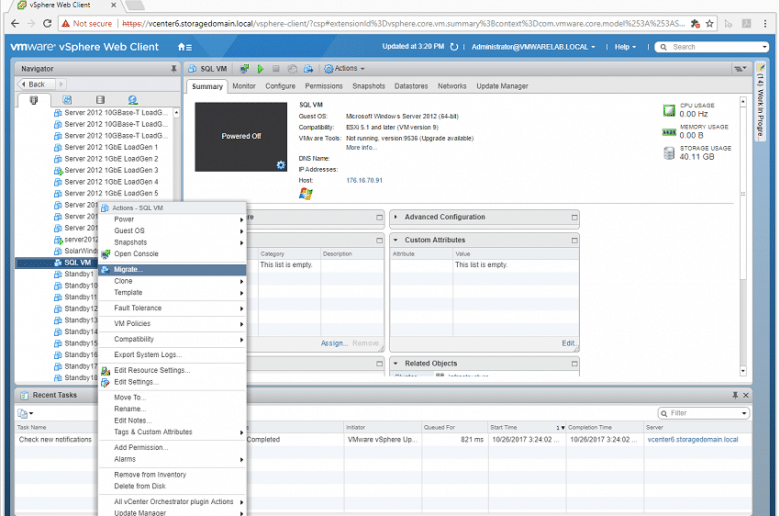The width and height of the screenshot is (780, 516).
Task: Click the Windows guest OS logo icon
Action: click(x=305, y=194)
